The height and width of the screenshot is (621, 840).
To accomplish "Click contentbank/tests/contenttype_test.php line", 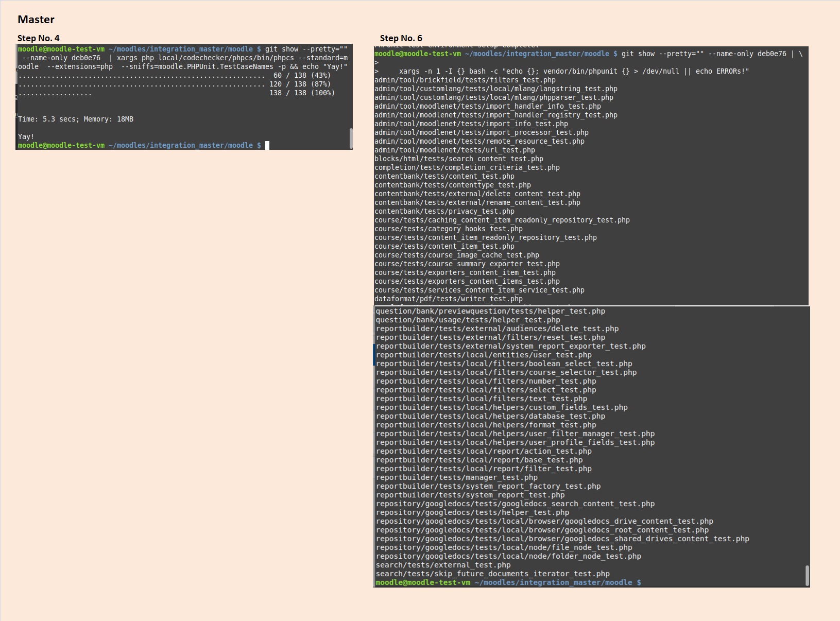I will 453,185.
